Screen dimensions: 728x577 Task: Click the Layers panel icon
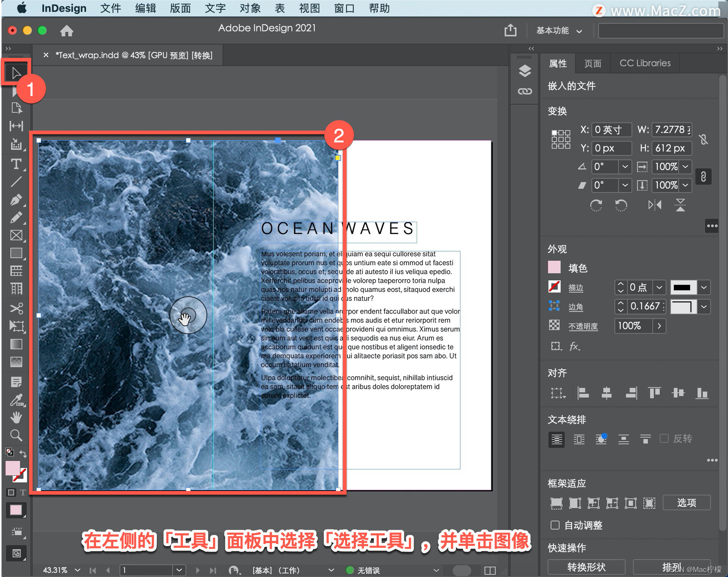point(525,71)
